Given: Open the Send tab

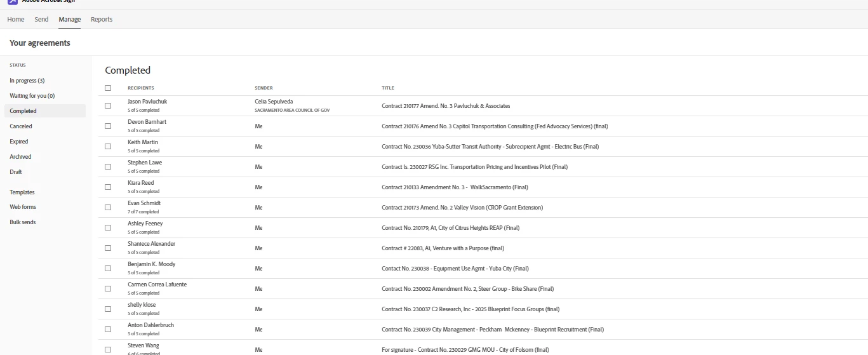Looking at the screenshot, I should pos(41,20).
